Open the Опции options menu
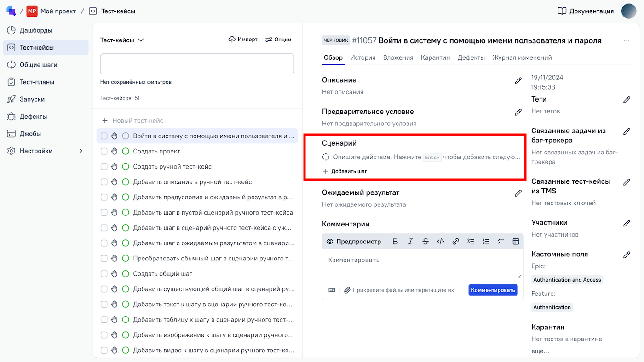This screenshot has width=644, height=362. pos(278,40)
